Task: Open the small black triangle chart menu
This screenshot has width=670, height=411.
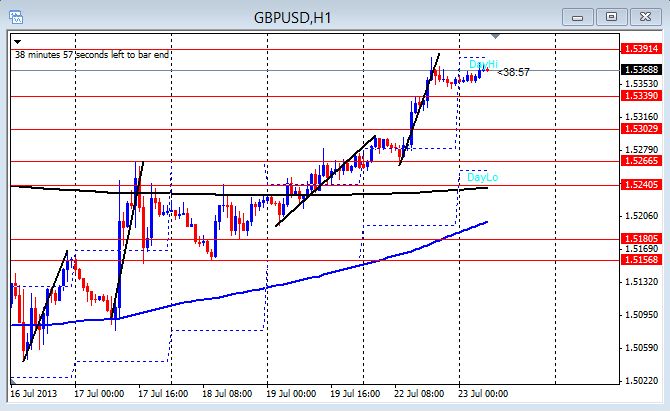Action: click(18, 42)
